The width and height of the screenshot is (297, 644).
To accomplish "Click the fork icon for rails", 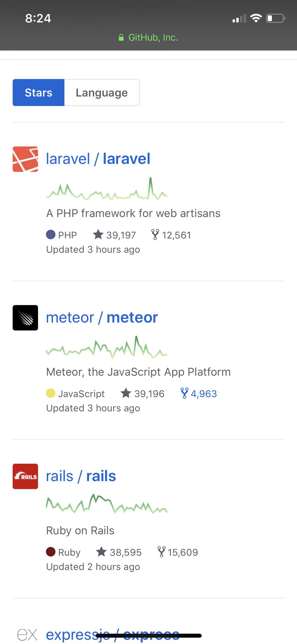I will point(161,552).
